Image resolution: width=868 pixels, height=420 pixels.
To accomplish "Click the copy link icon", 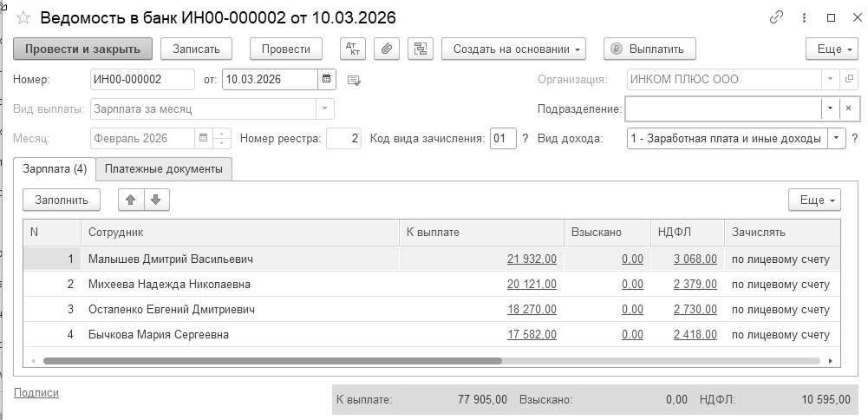I will tap(776, 18).
